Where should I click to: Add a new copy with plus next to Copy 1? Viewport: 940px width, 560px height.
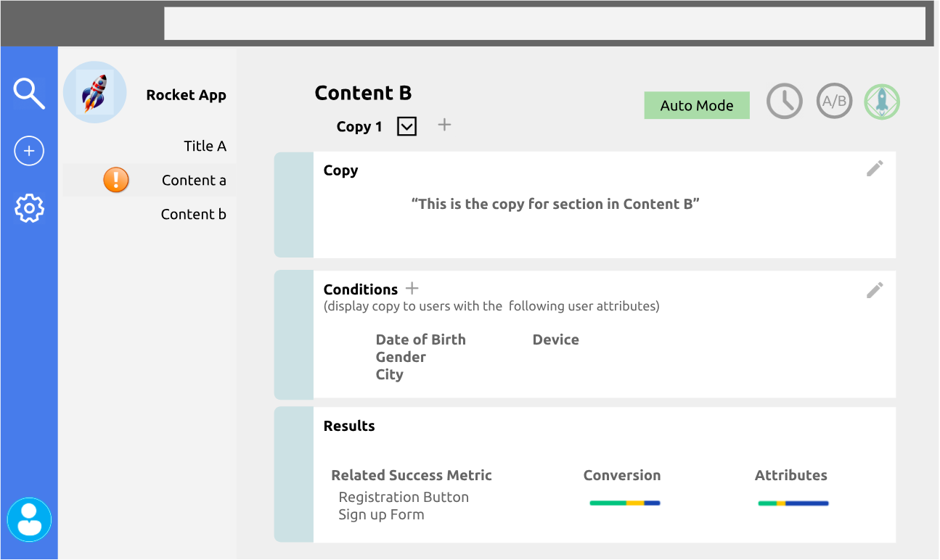click(x=444, y=125)
